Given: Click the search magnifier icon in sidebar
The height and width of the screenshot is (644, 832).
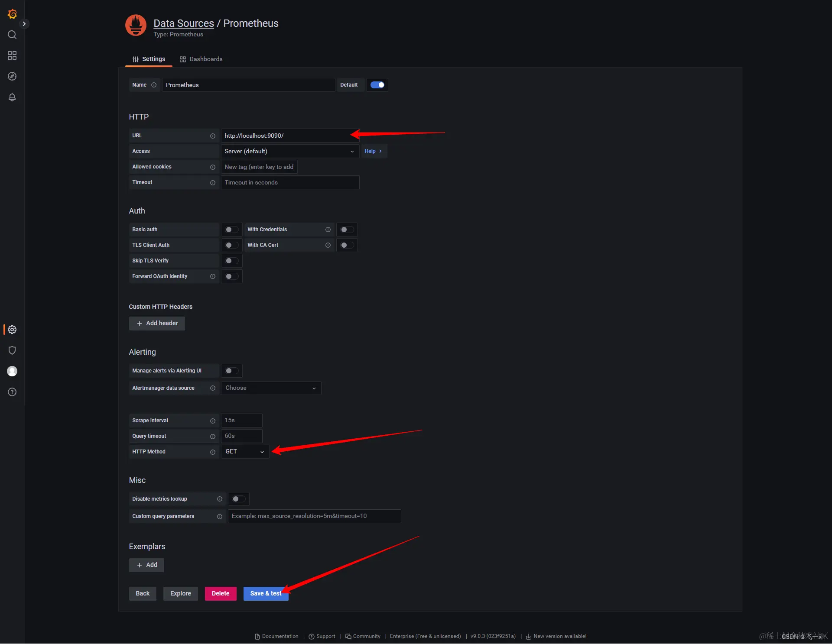Looking at the screenshot, I should click(x=12, y=35).
